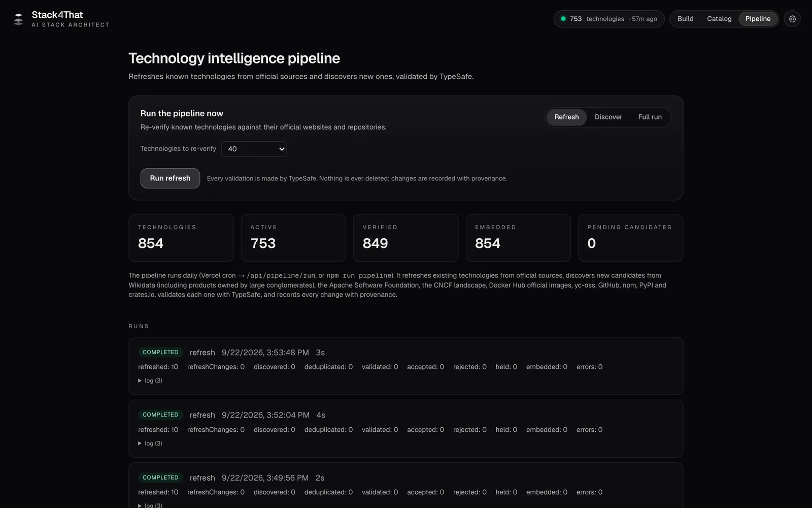Click the 753 technologies status pill
This screenshot has width=812, height=508.
tap(609, 19)
